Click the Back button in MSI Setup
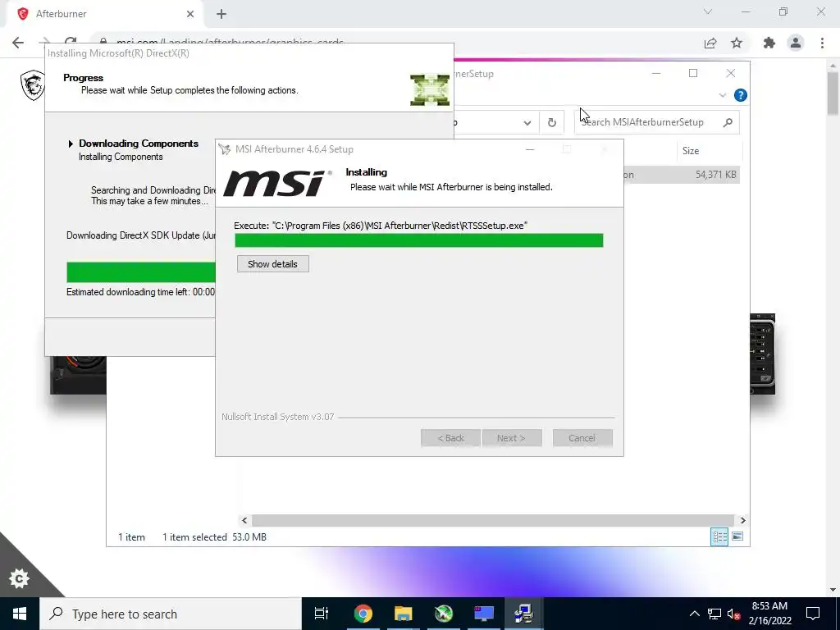 pos(450,438)
